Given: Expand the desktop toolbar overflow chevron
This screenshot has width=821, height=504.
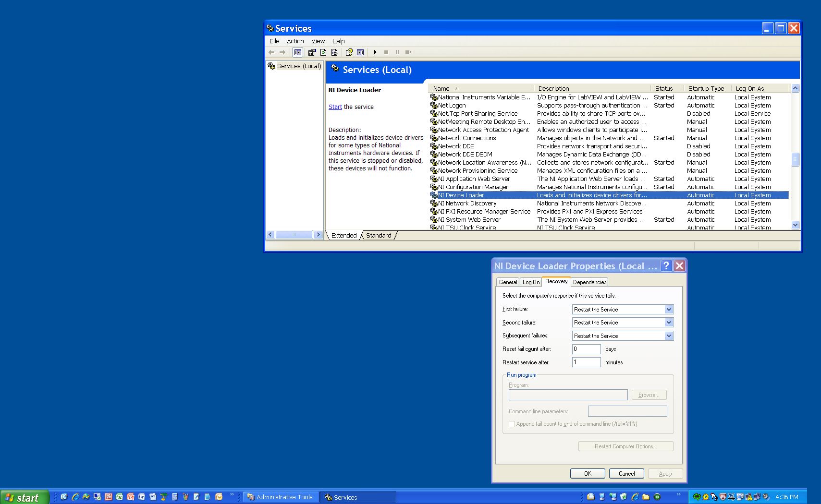Looking at the screenshot, I should click(x=679, y=494).
